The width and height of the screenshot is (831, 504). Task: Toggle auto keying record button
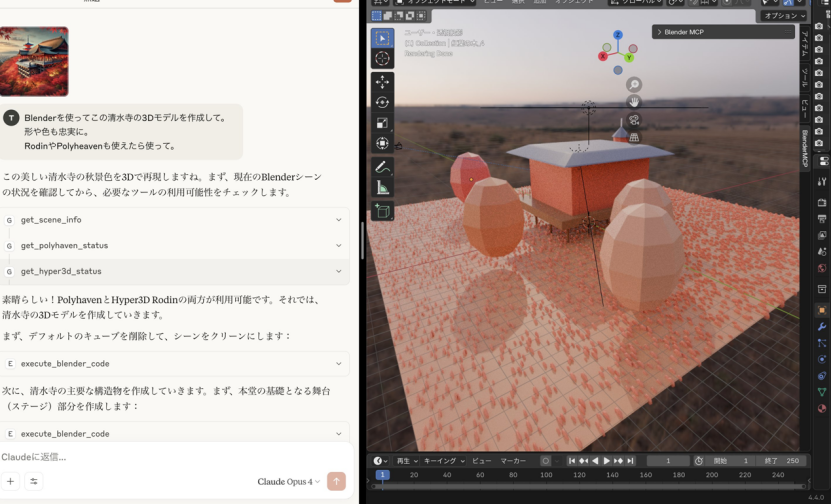[x=545, y=461]
